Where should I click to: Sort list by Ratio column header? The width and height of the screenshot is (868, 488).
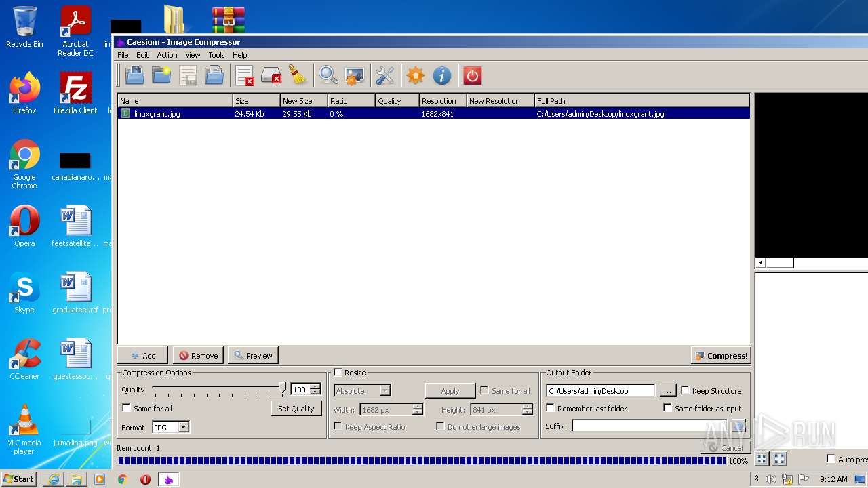(x=351, y=101)
